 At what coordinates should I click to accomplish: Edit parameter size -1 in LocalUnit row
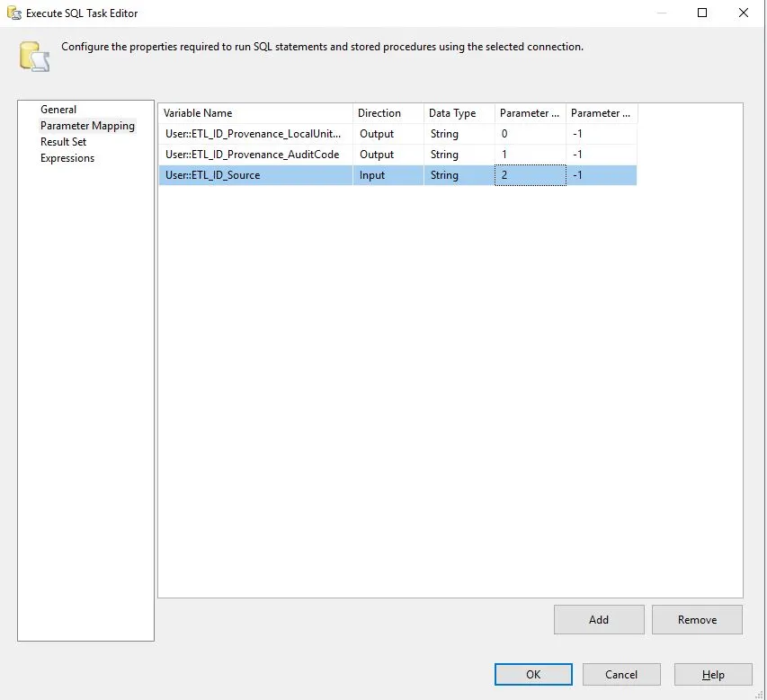point(602,134)
